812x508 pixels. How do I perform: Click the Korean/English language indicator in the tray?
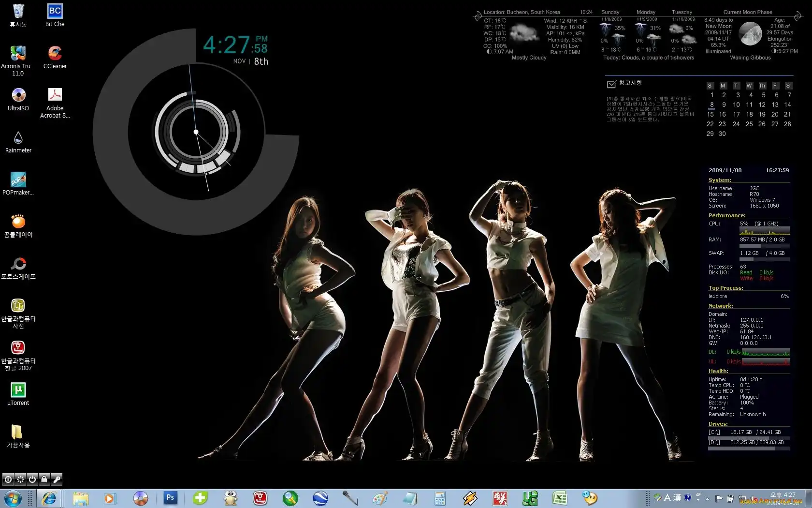coord(667,497)
